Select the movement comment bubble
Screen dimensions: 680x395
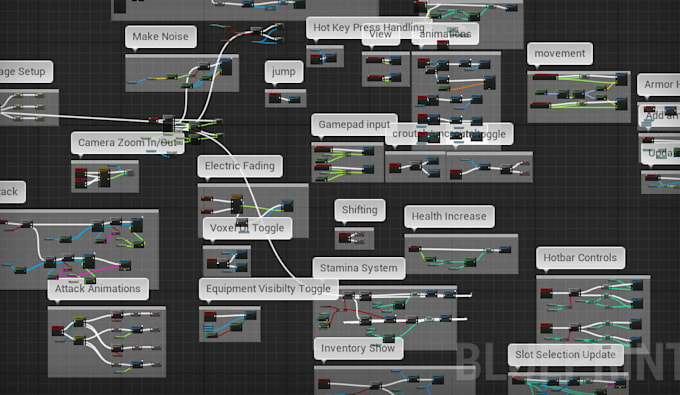[x=559, y=54]
